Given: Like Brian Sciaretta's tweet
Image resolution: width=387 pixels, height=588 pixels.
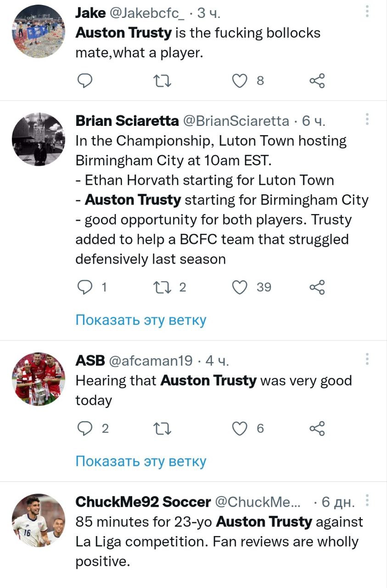Looking at the screenshot, I should [x=239, y=288].
